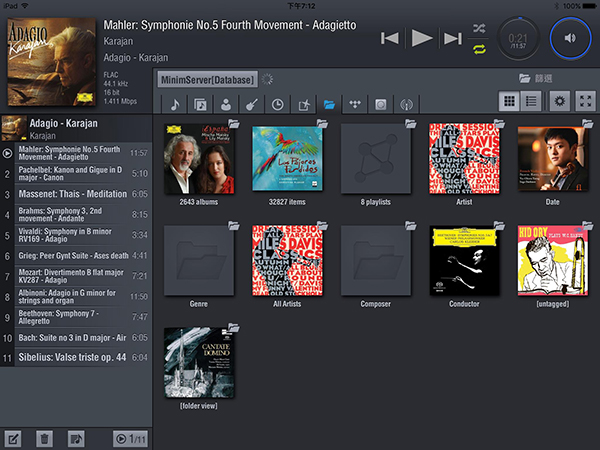Skip to next track
The image size is (600, 450).
pos(453,38)
